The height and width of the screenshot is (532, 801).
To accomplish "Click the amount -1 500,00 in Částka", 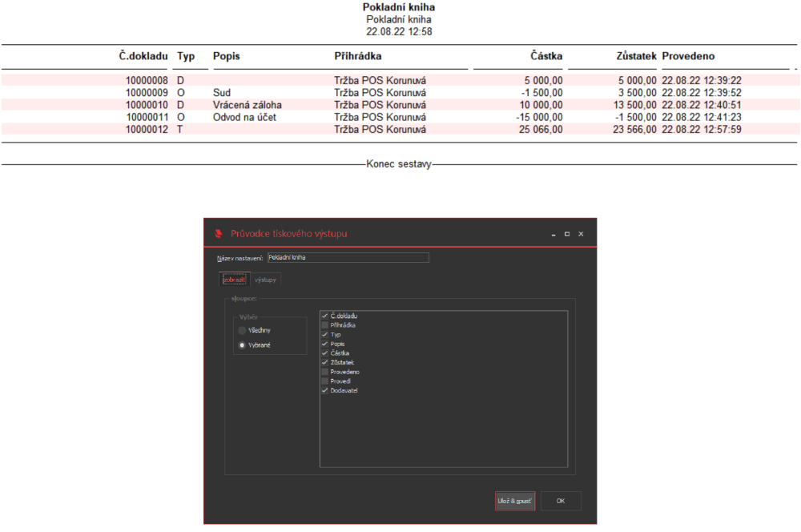I will click(x=542, y=92).
